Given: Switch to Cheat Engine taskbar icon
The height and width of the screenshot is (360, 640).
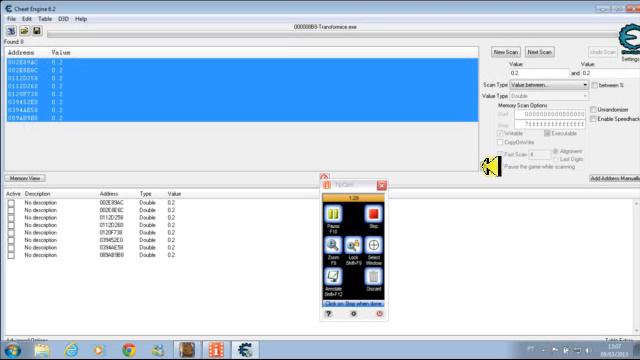Looking at the screenshot, I should click(x=245, y=350).
